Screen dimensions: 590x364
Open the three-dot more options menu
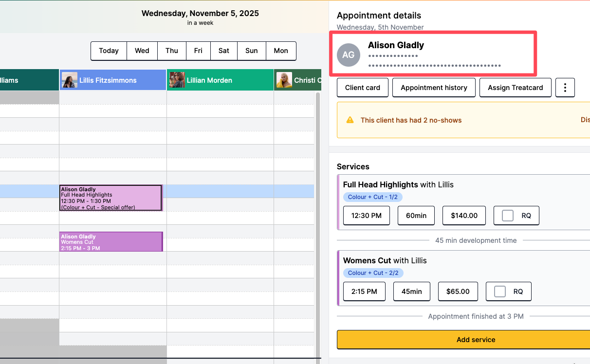[x=565, y=88]
